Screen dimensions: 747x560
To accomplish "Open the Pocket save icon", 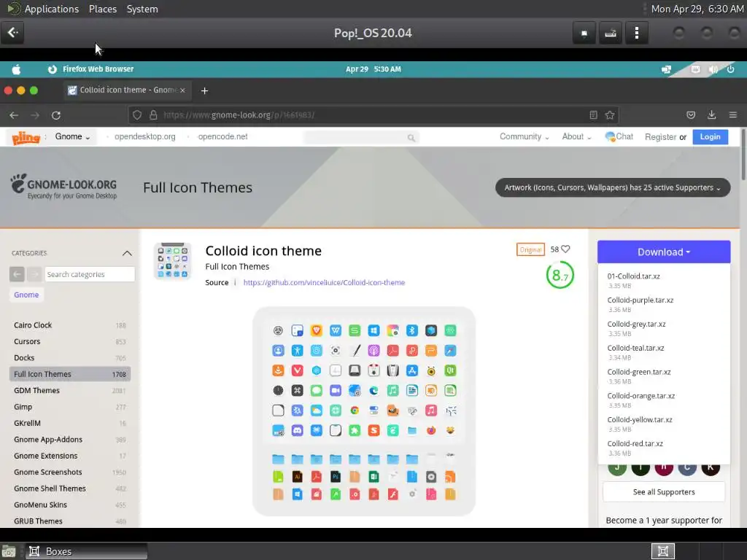I will pos(691,115).
